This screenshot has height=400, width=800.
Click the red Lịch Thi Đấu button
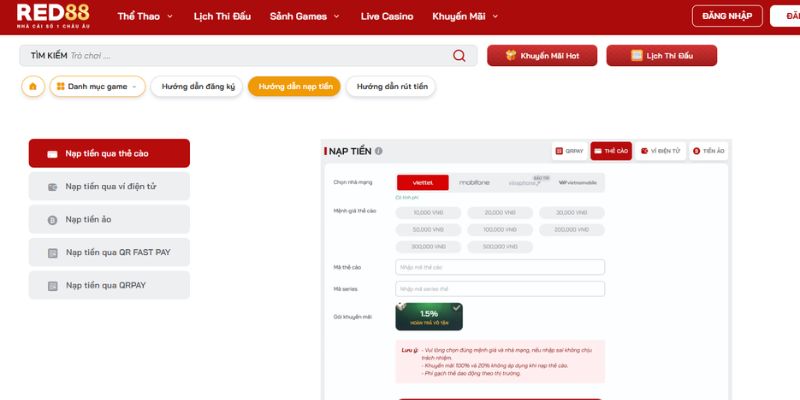[x=661, y=56]
